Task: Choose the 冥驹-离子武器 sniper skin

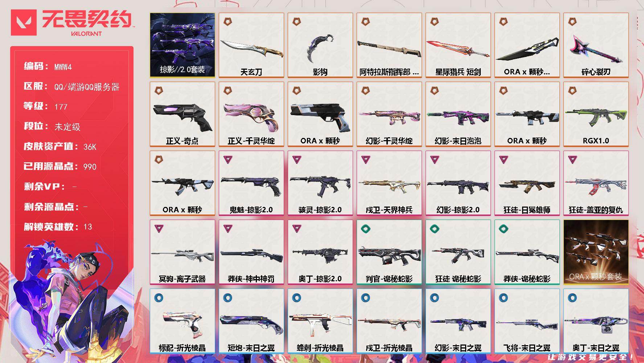Action: point(182,252)
